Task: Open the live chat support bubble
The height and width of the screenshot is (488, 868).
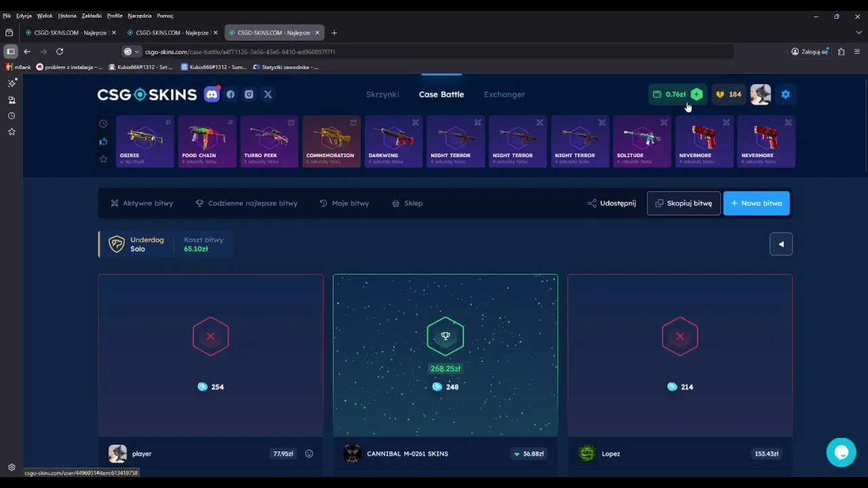Action: click(842, 452)
